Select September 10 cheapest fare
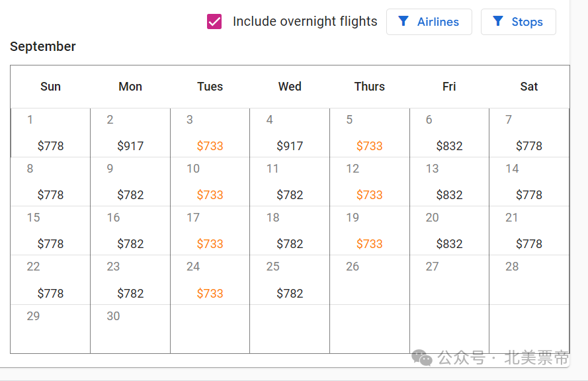The width and height of the screenshot is (588, 381). point(210,181)
